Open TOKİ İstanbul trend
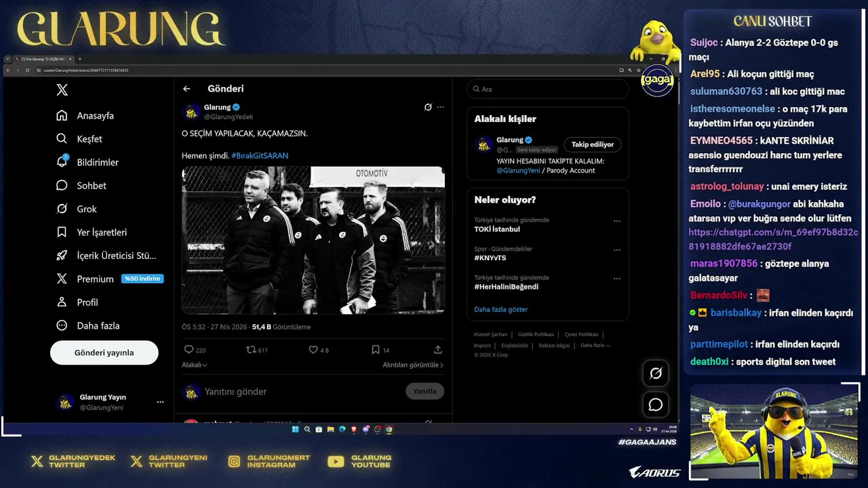Screen dimensions: 868x488 (x=497, y=229)
